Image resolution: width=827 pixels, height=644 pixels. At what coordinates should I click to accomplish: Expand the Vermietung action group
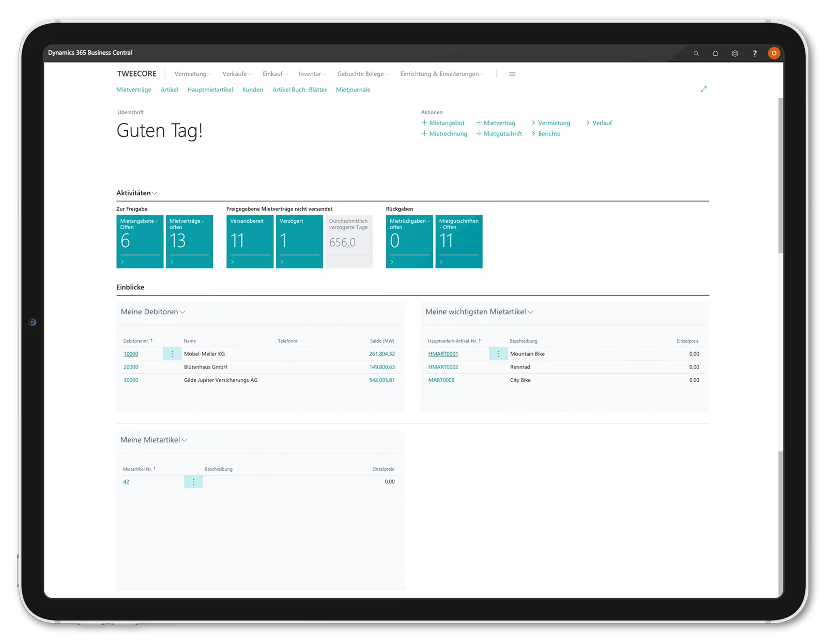(551, 123)
